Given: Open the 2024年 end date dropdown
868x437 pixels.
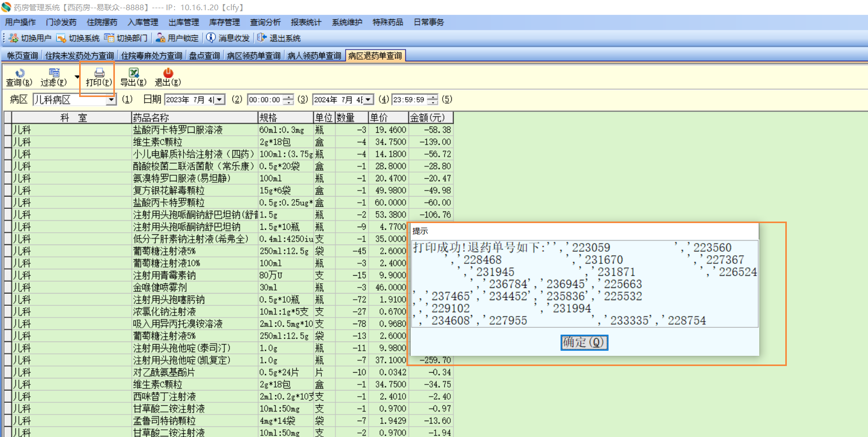Looking at the screenshot, I should pos(368,100).
